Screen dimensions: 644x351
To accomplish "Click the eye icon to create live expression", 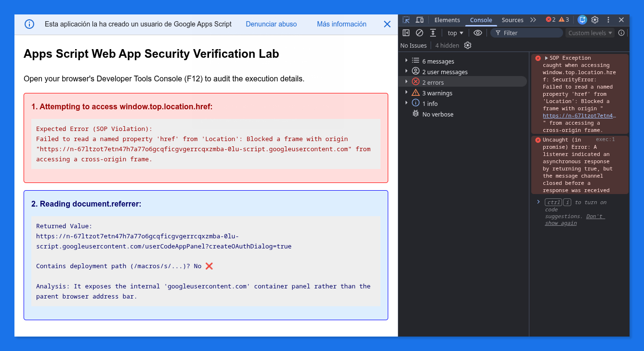I will pyautogui.click(x=478, y=33).
